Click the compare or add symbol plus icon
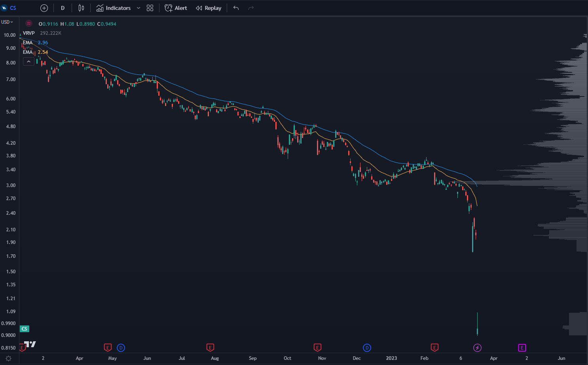588x365 pixels. [44, 8]
